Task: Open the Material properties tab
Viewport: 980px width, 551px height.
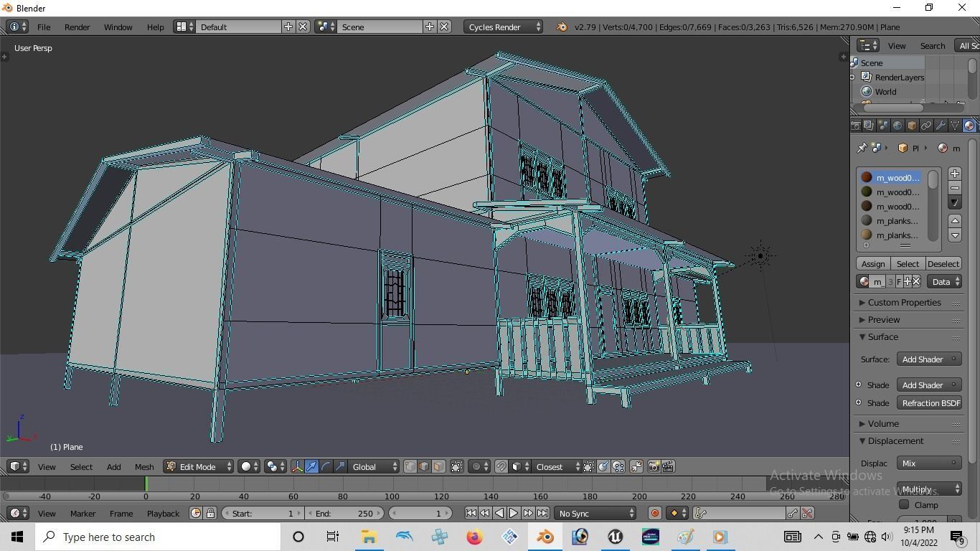Action: 969,126
